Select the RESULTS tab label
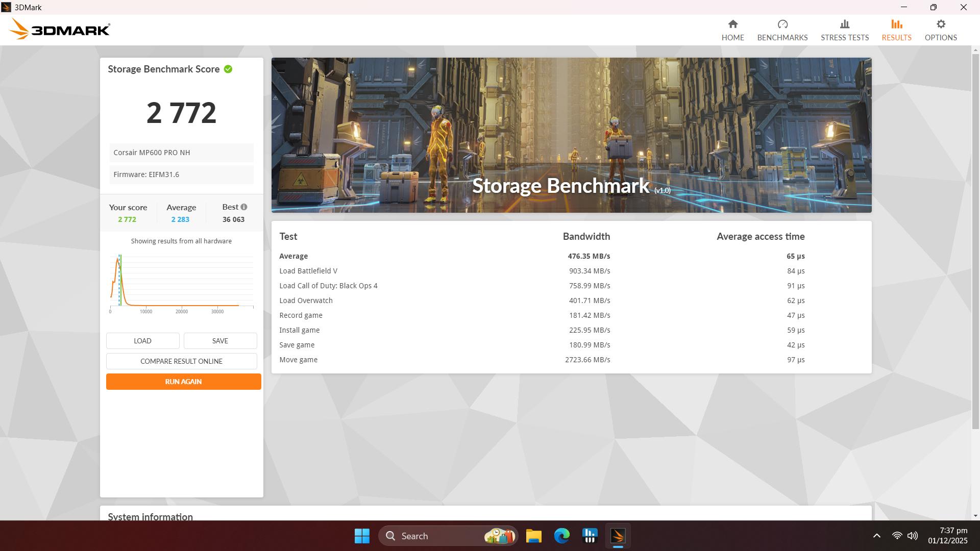The width and height of the screenshot is (980, 551). 897,37
